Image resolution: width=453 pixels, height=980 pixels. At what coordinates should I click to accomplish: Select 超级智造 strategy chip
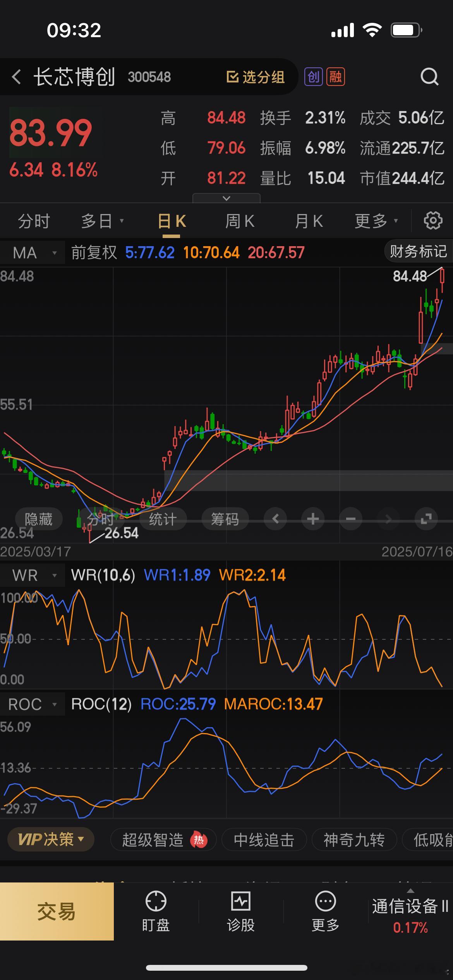tap(163, 840)
